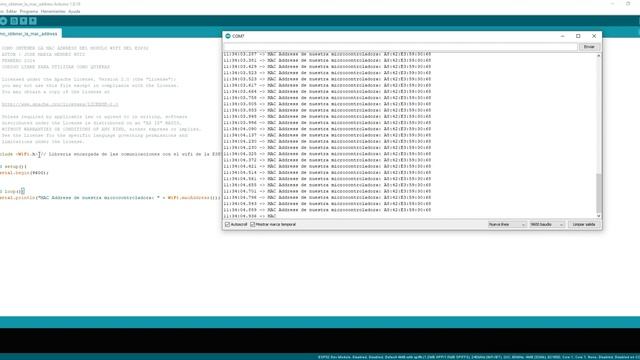640x360 pixels.
Task: Click the Save sketch toolbar icon
Action: click(33, 21)
